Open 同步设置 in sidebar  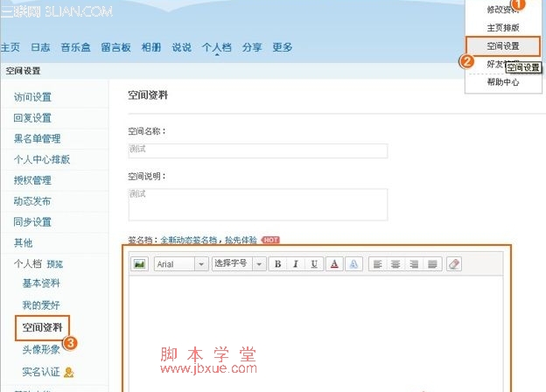(x=32, y=221)
